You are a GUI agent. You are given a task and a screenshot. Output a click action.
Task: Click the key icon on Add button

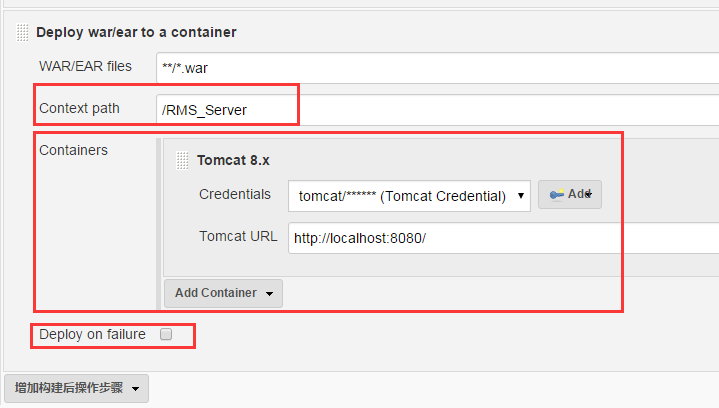(x=556, y=195)
